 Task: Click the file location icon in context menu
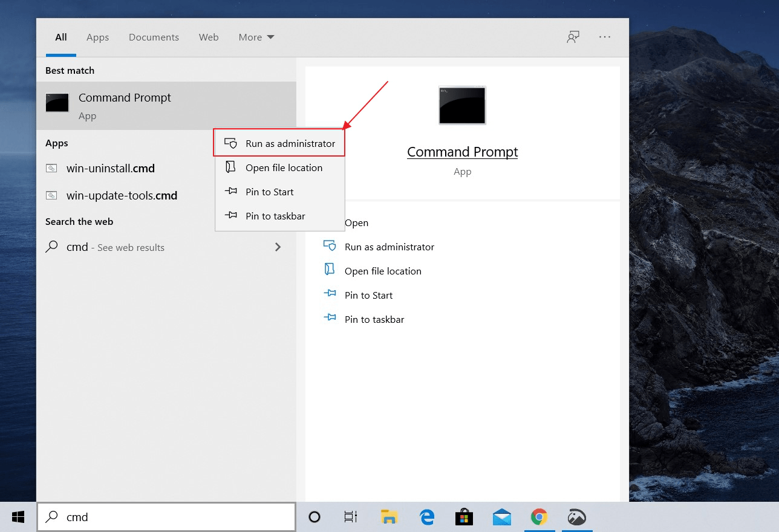pos(230,167)
